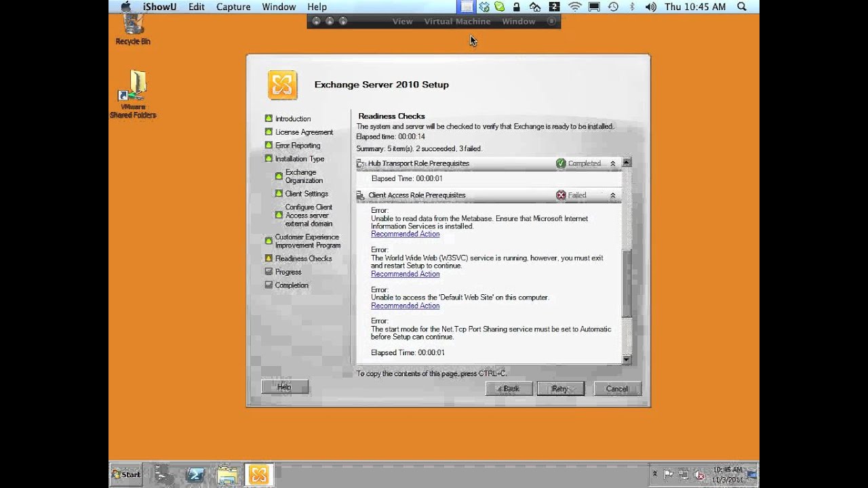Select the VMware Shared Folders shortcut
Viewport: 868px width, 488px height.
pyautogui.click(x=133, y=94)
